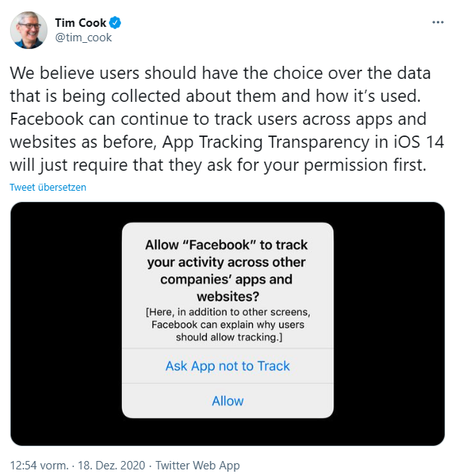The width and height of the screenshot is (476, 474).
Task: Click the dialog headline about tracking activity
Action: [x=228, y=270]
